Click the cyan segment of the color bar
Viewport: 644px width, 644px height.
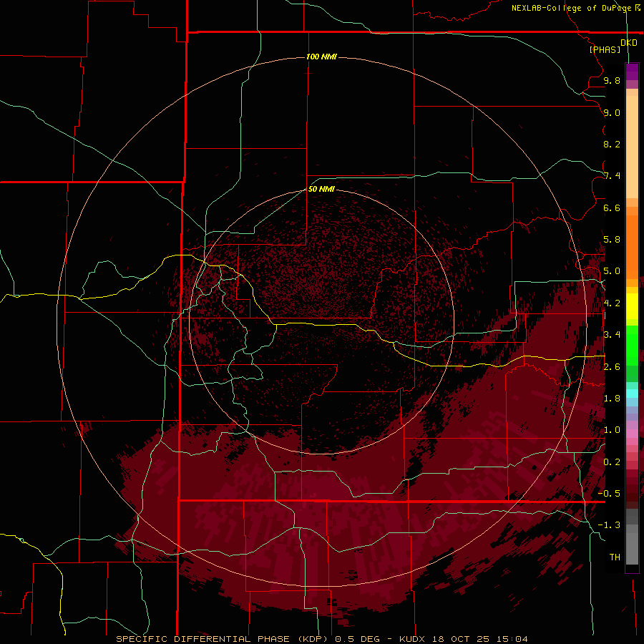[x=632, y=393]
